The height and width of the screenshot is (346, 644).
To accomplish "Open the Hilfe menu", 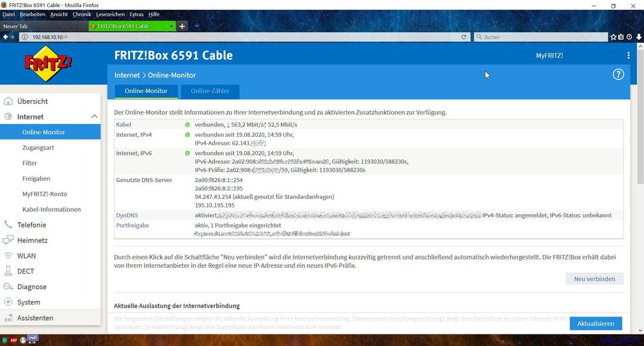I will point(153,14).
